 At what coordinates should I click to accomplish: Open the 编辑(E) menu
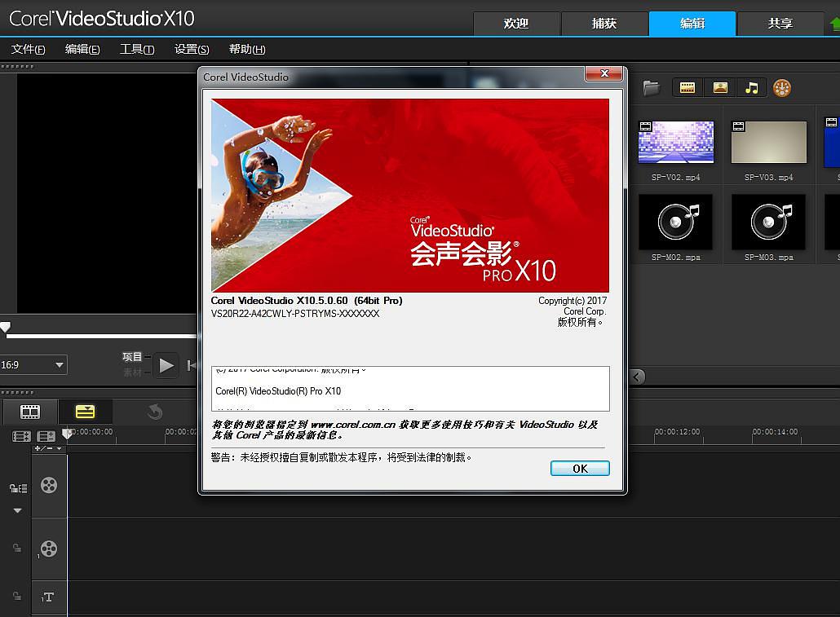click(82, 49)
